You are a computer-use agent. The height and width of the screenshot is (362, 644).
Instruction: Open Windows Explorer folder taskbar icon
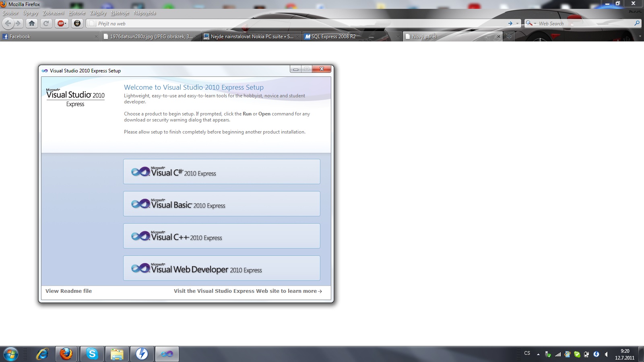tap(117, 354)
